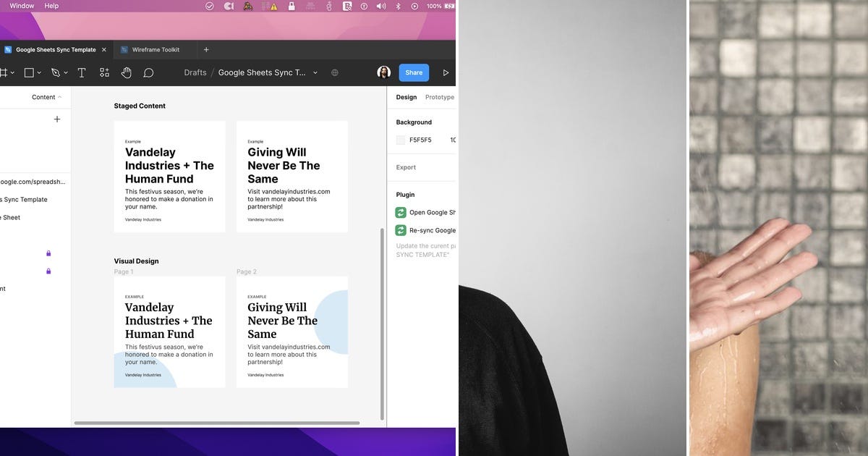
Task: Unlock the first locked layer in the sidebar
Action: tap(48, 253)
